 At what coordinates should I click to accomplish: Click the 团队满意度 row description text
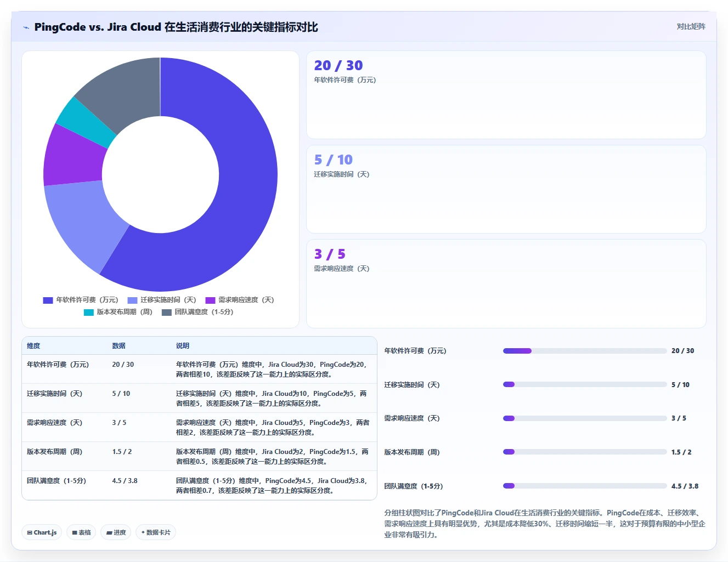click(272, 486)
